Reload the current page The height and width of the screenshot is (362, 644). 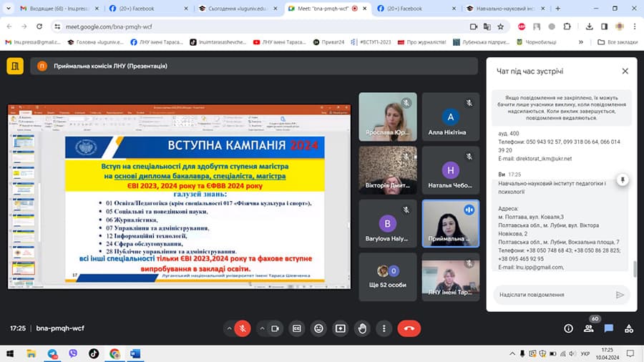[x=39, y=26]
